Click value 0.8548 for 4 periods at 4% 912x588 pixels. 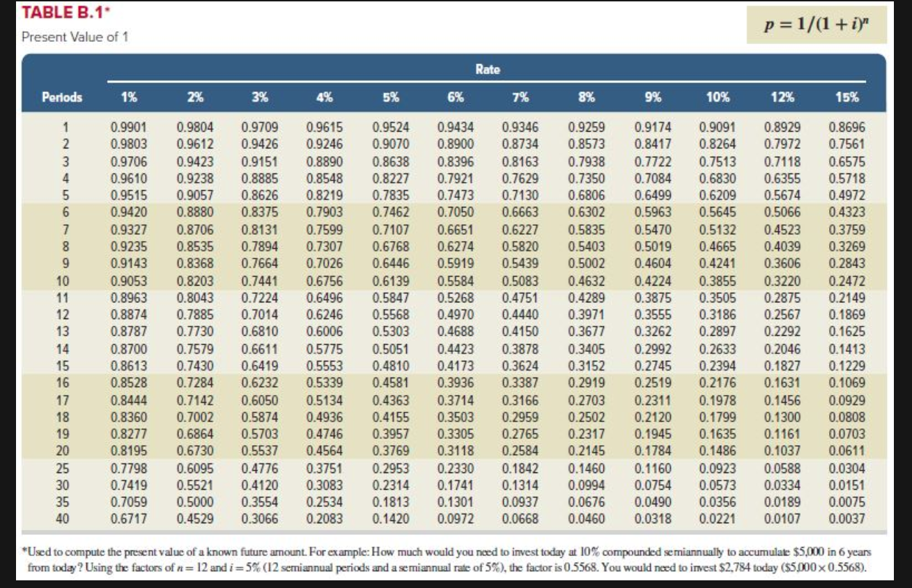click(x=324, y=179)
